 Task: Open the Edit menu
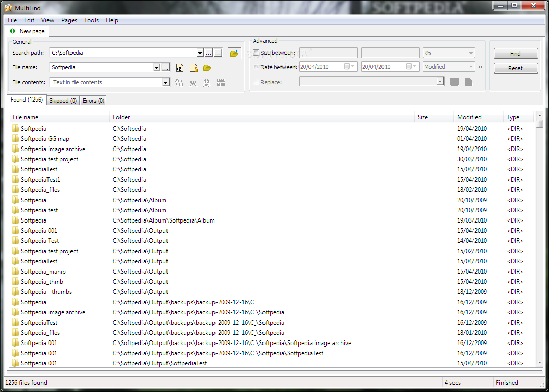[x=29, y=20]
